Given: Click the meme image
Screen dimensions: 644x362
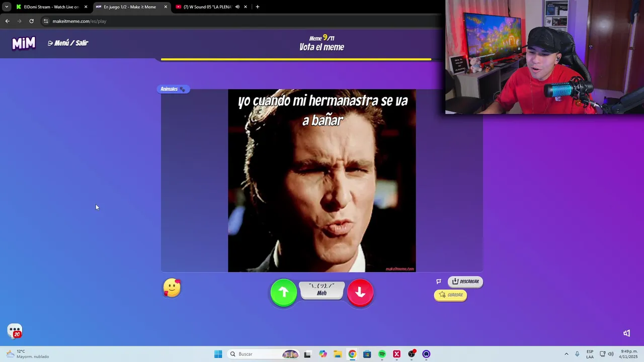Looking at the screenshot, I should pos(322,181).
